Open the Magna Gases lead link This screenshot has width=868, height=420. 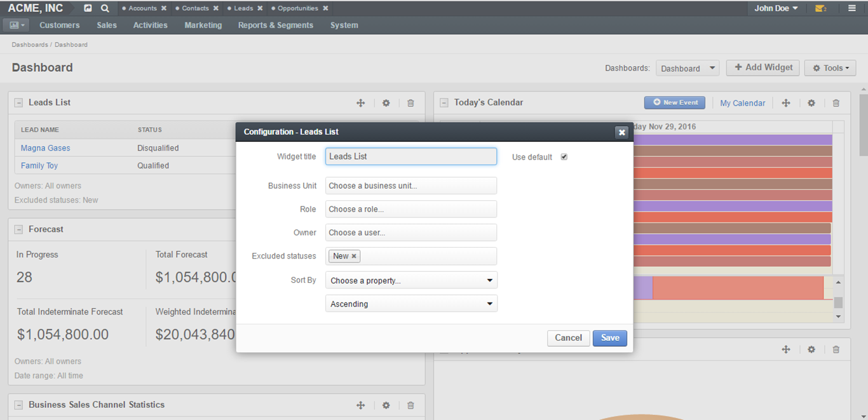[x=46, y=148]
